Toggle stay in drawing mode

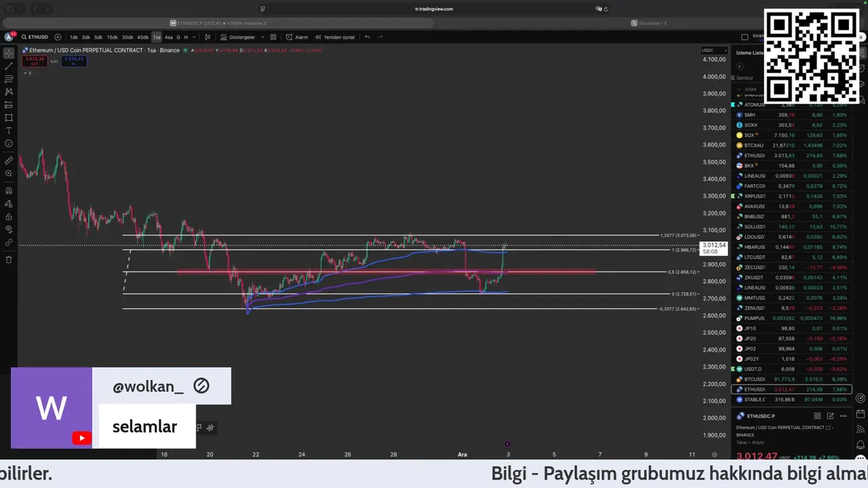(x=9, y=204)
